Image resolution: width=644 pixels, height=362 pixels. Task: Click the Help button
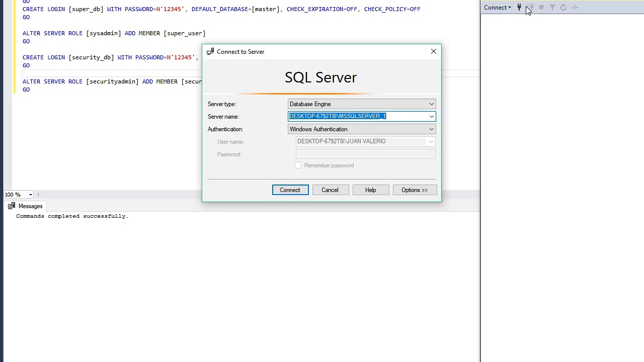coord(370,190)
